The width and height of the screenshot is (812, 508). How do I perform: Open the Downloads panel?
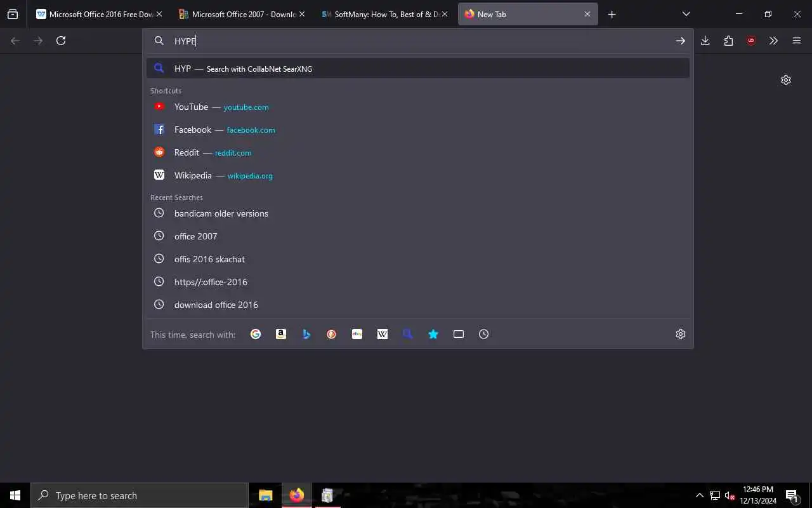[705, 41]
